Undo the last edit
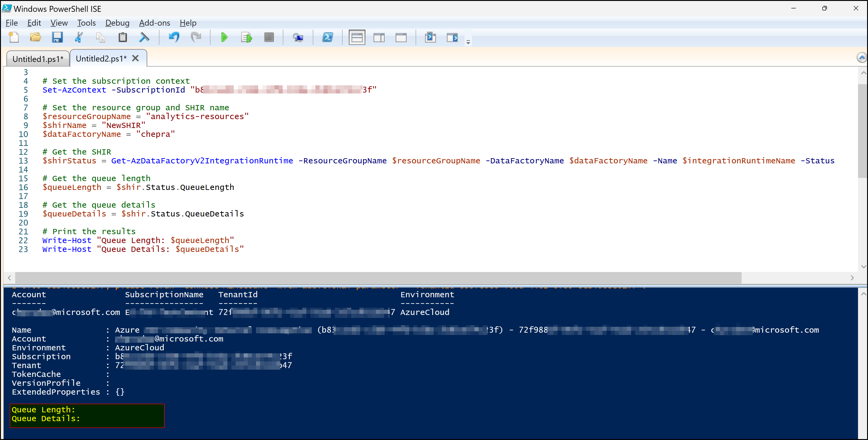 tap(174, 37)
